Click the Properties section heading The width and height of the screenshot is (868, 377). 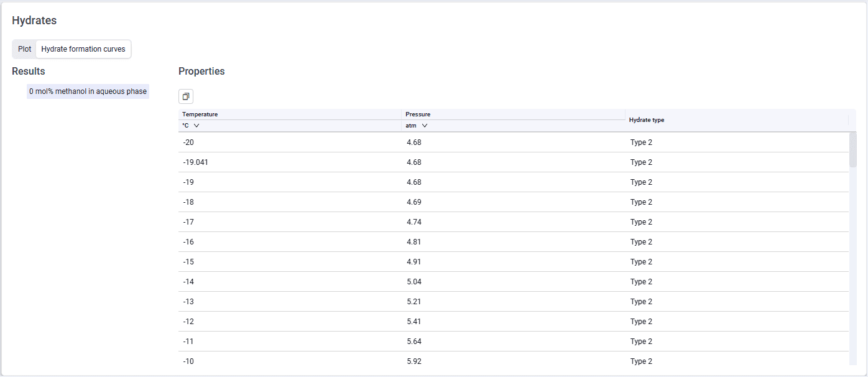pyautogui.click(x=201, y=72)
